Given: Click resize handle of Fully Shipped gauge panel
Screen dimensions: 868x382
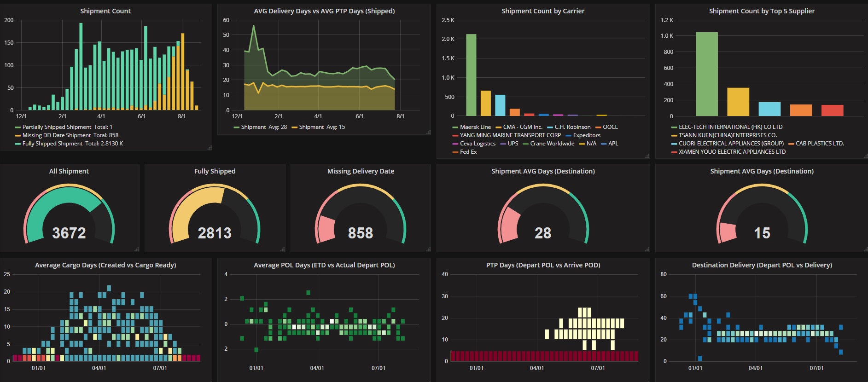Looking at the screenshot, I should (x=283, y=249).
